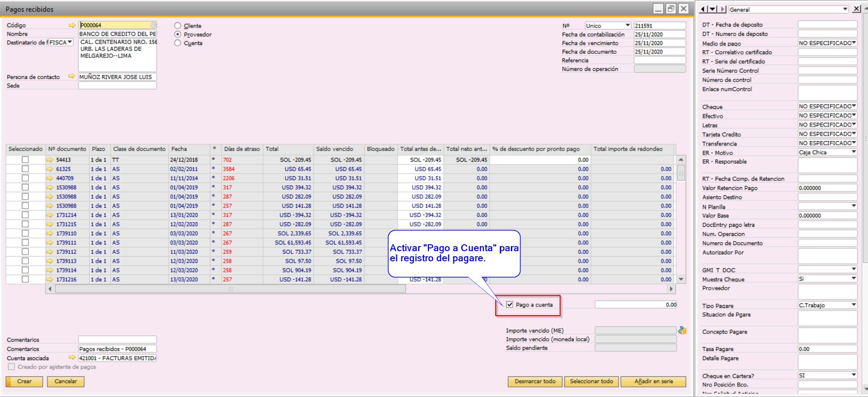Viewport: 868px width, 397px height.
Task: Sort by Nº documento column header
Action: (x=67, y=149)
